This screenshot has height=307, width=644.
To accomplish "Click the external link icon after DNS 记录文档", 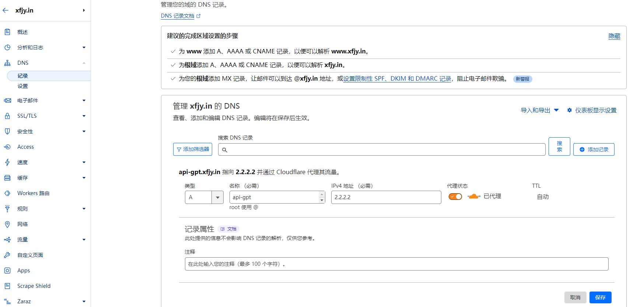I will coord(199,16).
